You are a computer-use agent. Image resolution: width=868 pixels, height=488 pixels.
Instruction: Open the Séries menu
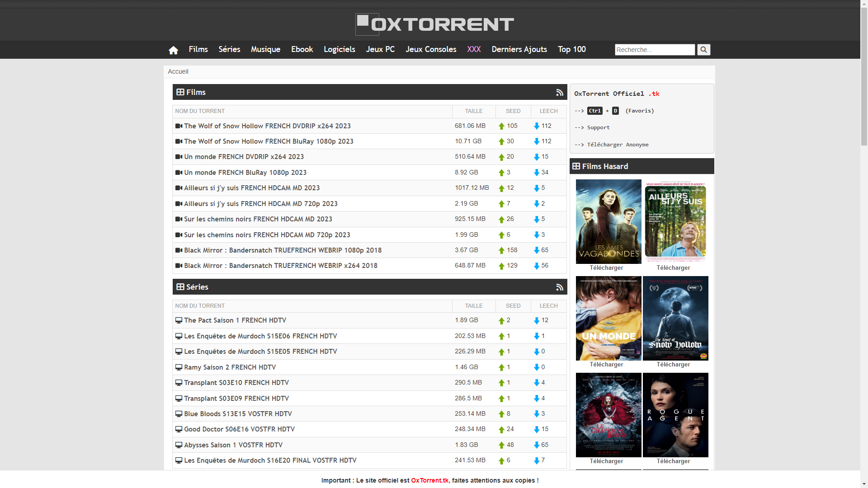pos(229,49)
